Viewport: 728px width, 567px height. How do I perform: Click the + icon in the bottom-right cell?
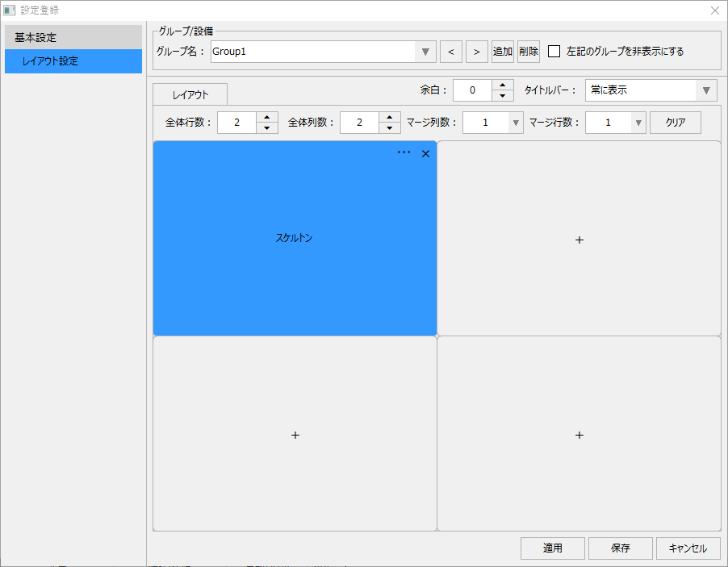[x=579, y=435]
